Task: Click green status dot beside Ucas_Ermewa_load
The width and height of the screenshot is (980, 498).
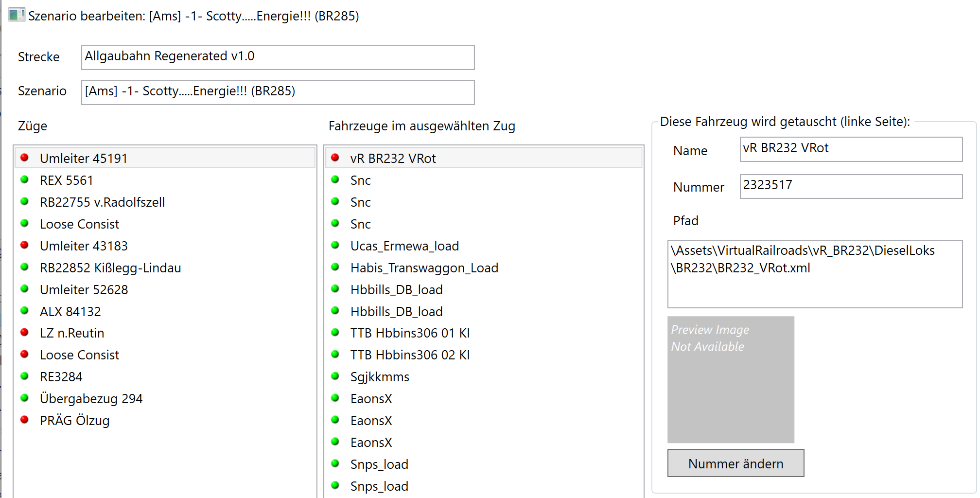Action: point(335,245)
